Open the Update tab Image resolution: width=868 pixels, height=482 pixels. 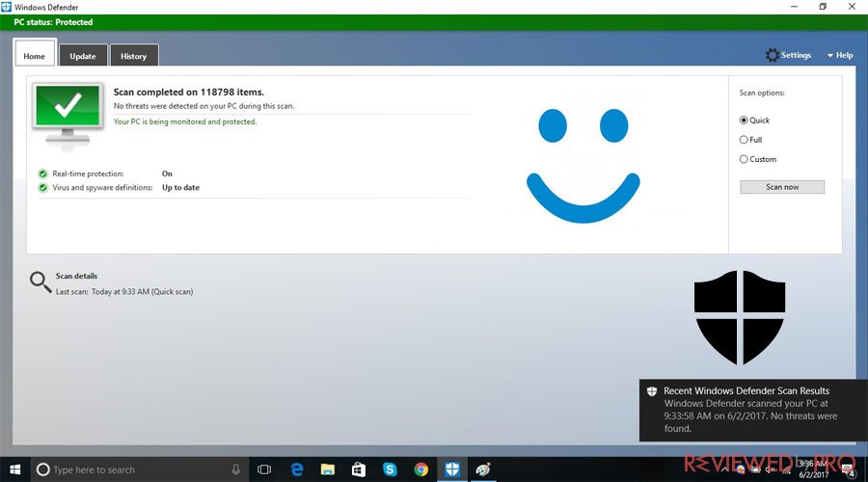[x=83, y=56]
